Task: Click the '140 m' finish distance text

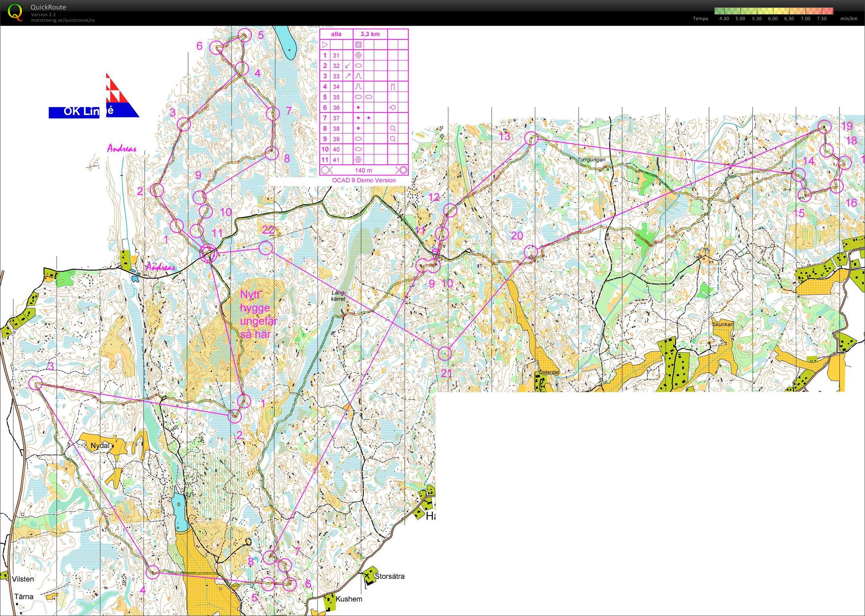Action: point(364,170)
